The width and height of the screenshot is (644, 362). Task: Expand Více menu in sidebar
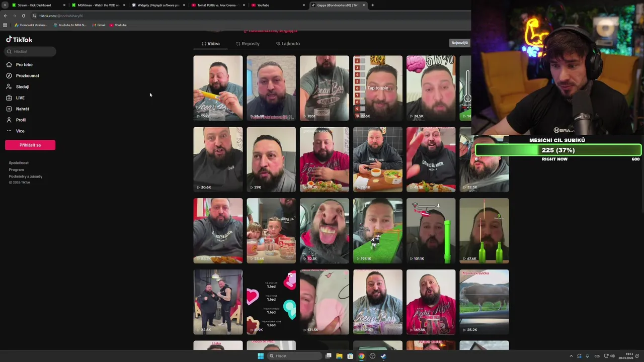pos(16,131)
